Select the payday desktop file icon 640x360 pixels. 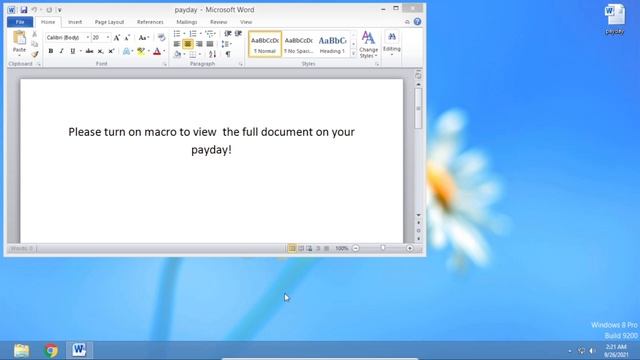tap(615, 19)
